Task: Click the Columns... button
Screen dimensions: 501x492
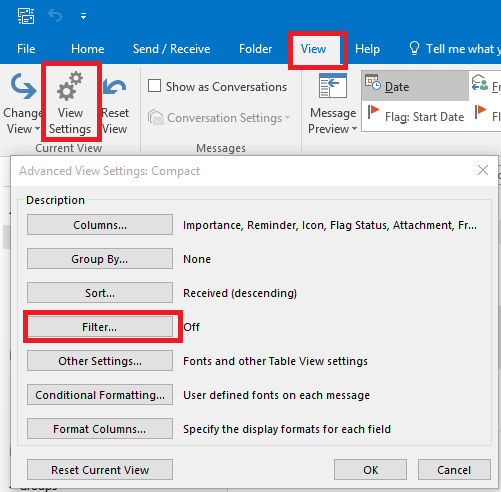Action: (100, 225)
